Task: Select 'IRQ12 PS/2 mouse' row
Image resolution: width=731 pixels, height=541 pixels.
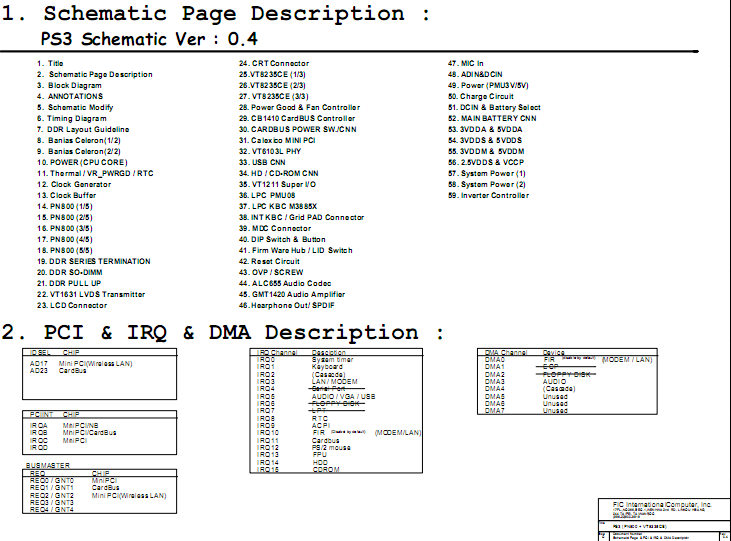Action: [x=304, y=448]
